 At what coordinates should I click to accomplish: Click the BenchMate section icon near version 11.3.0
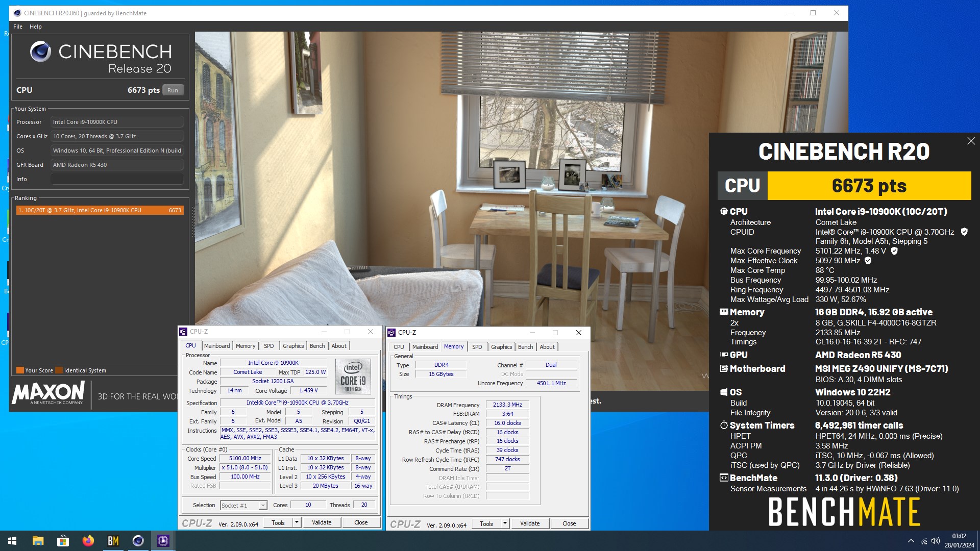(x=724, y=478)
